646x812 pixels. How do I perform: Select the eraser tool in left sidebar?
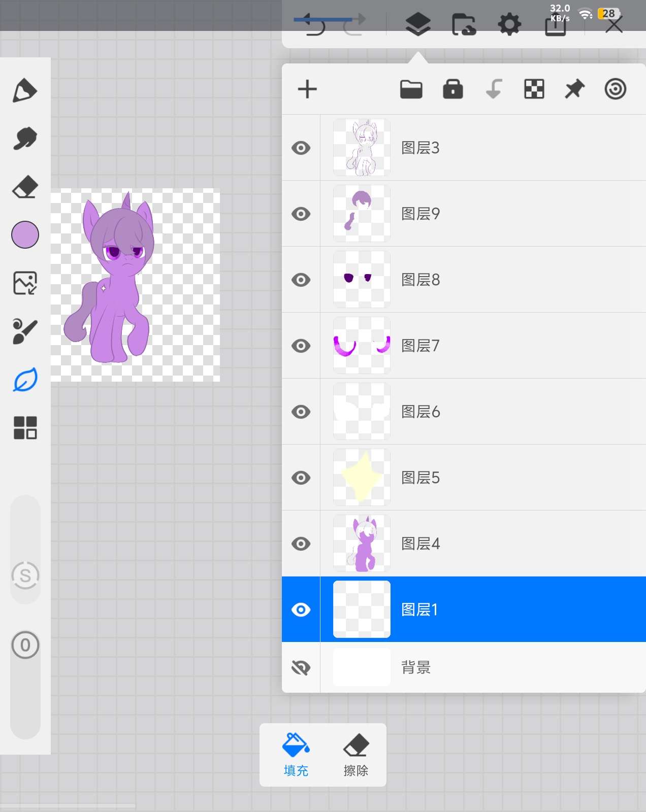point(25,187)
